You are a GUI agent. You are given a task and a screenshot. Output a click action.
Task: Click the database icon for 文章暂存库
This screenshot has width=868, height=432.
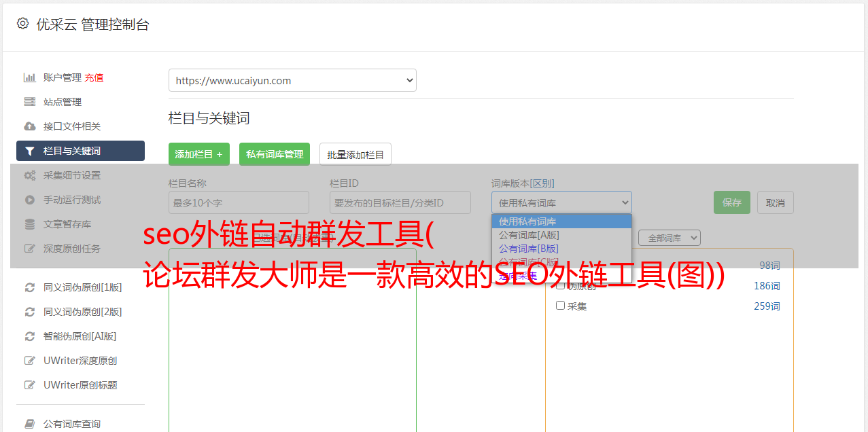(x=30, y=224)
